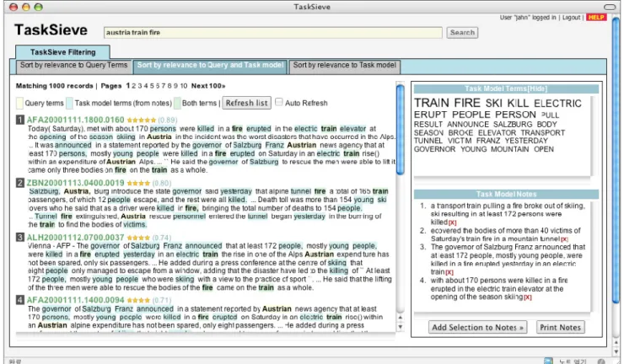This screenshot has height=364, width=624.
Task: Open document ZBN20001113.0400.0019
Action: tap(76, 183)
